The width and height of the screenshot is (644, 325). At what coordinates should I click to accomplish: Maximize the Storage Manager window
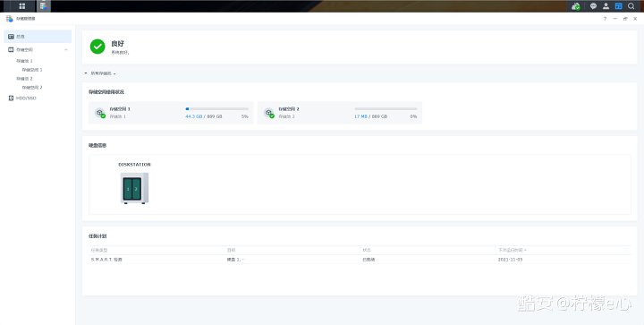tap(625, 19)
